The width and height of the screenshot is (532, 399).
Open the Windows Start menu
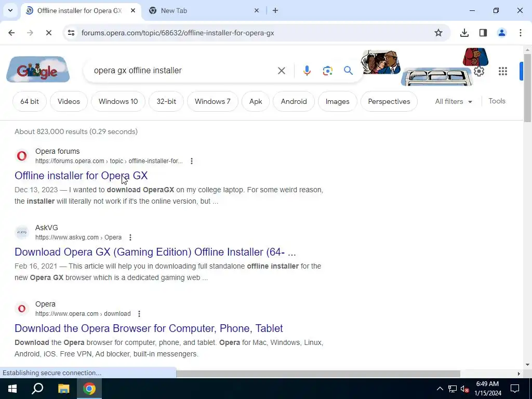pyautogui.click(x=12, y=389)
